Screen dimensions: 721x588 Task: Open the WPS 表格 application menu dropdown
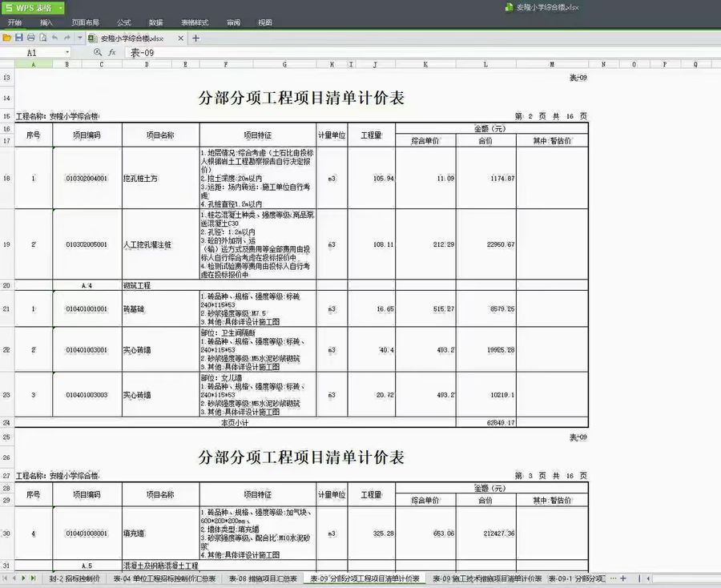(x=60, y=8)
